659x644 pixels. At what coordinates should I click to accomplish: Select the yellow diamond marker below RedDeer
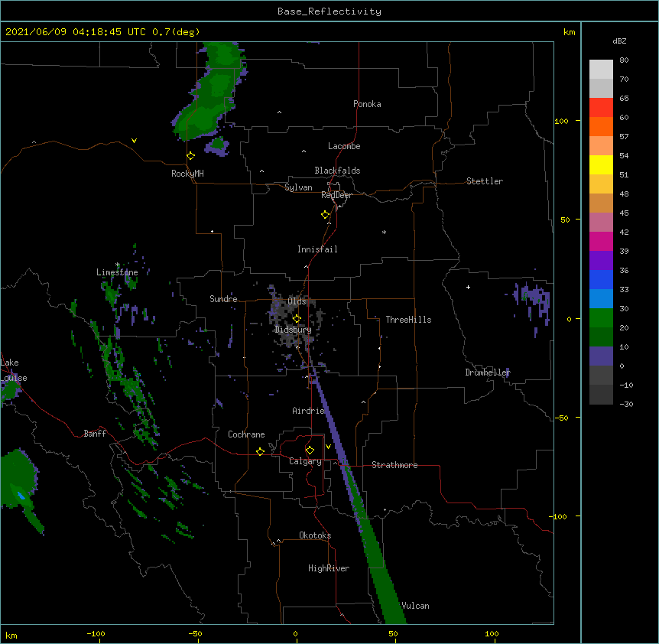[326, 215]
